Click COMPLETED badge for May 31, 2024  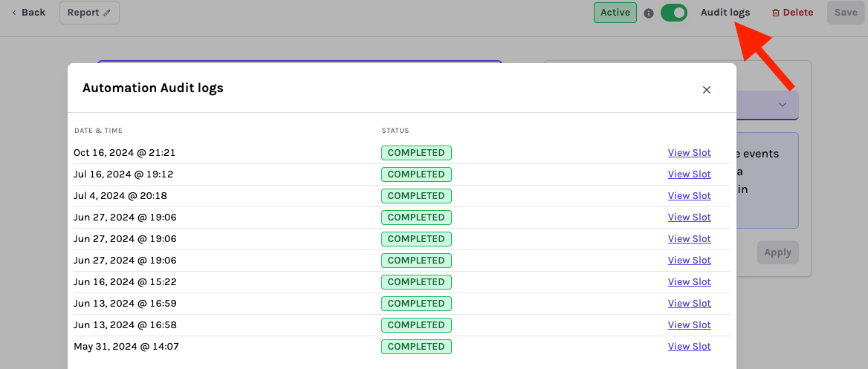(416, 347)
